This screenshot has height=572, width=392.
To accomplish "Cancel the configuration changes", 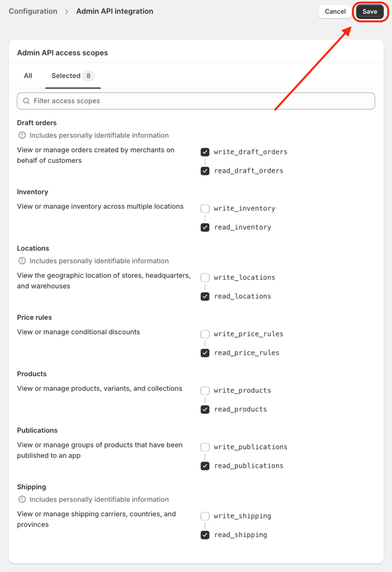I will [335, 11].
